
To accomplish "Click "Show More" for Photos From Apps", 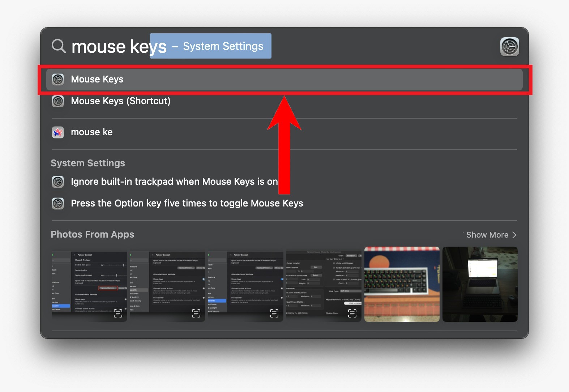I will pyautogui.click(x=491, y=235).
